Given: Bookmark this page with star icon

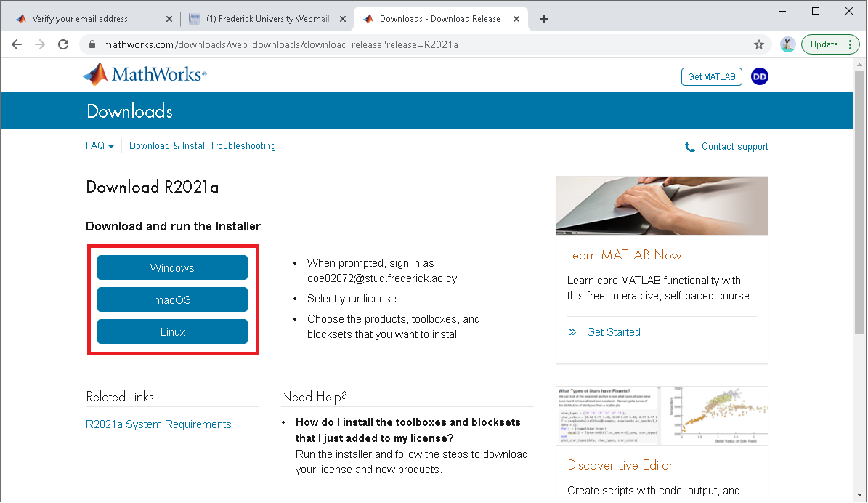Looking at the screenshot, I should point(759,44).
